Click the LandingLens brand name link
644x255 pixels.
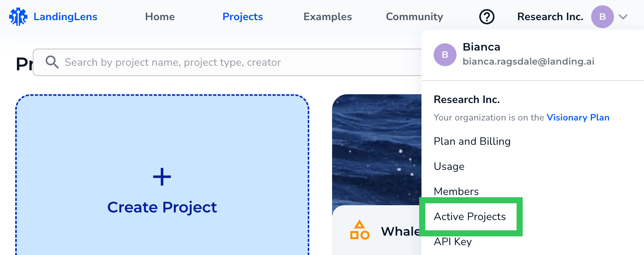click(65, 17)
